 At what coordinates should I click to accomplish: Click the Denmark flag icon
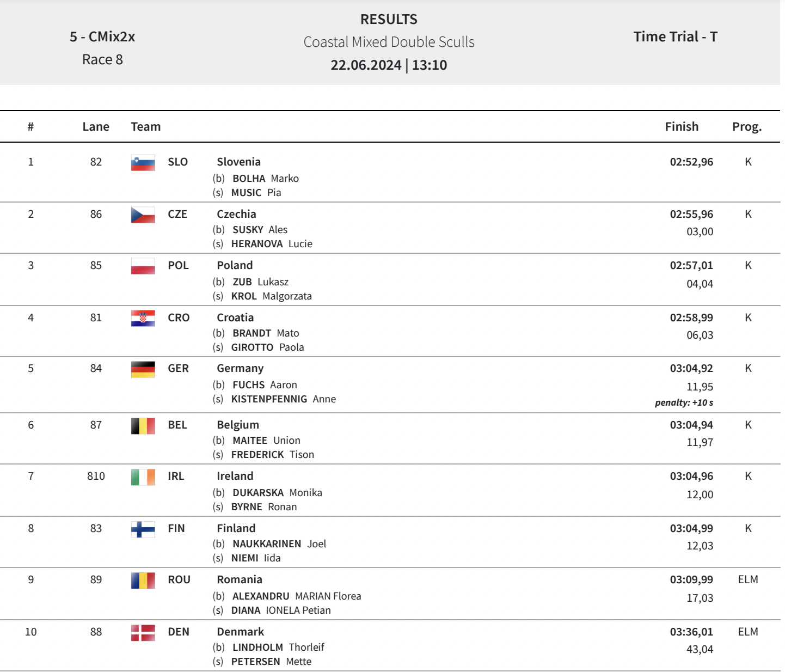143,632
